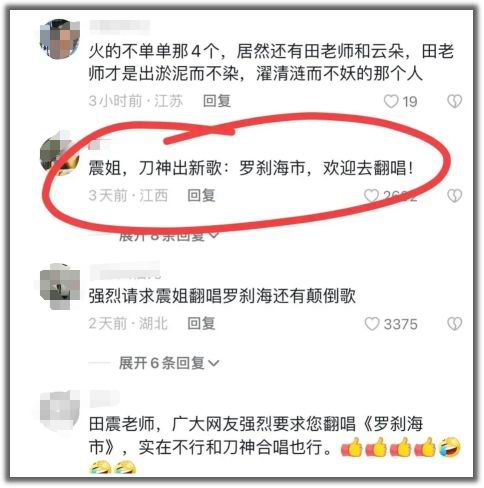Screen dimensions: 484x488
Task: Like the circled Jiangxi comment heart icon
Action: click(371, 196)
